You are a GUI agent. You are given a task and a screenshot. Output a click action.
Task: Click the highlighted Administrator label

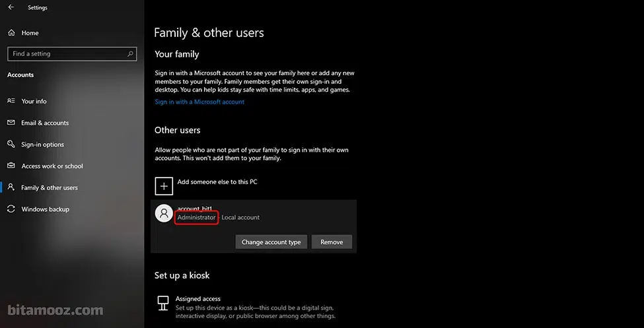196,217
